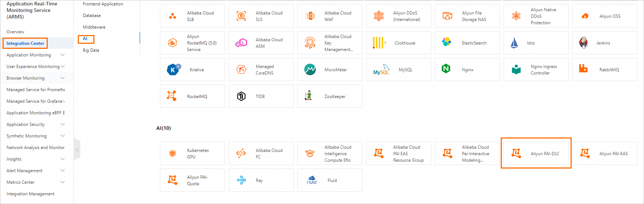This screenshot has width=644, height=204.
Task: Expand Alert Management chevron
Action: tap(63, 171)
